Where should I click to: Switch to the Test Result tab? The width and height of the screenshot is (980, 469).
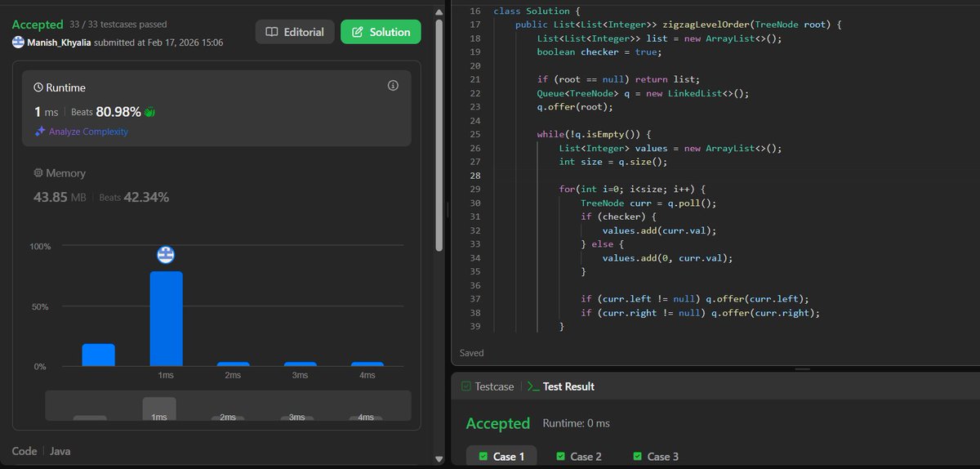(561, 386)
